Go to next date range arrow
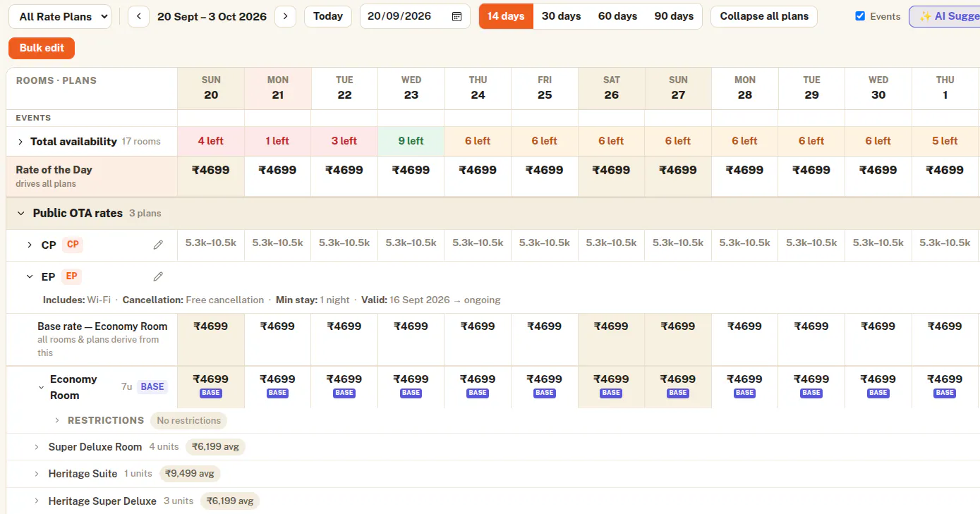 285,16
